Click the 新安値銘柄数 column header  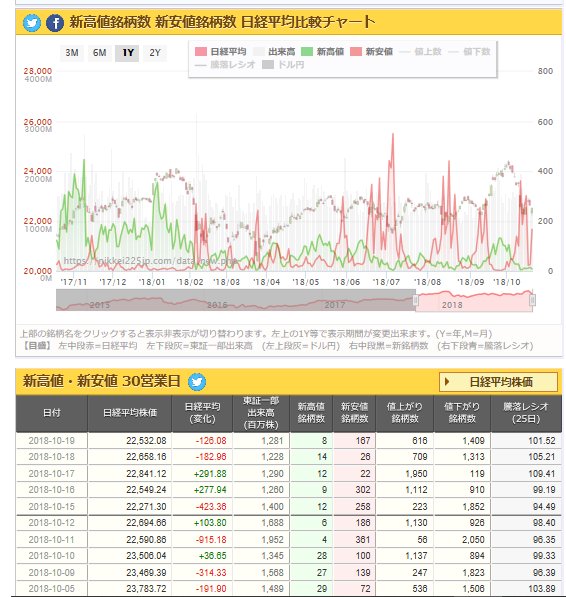tap(354, 413)
